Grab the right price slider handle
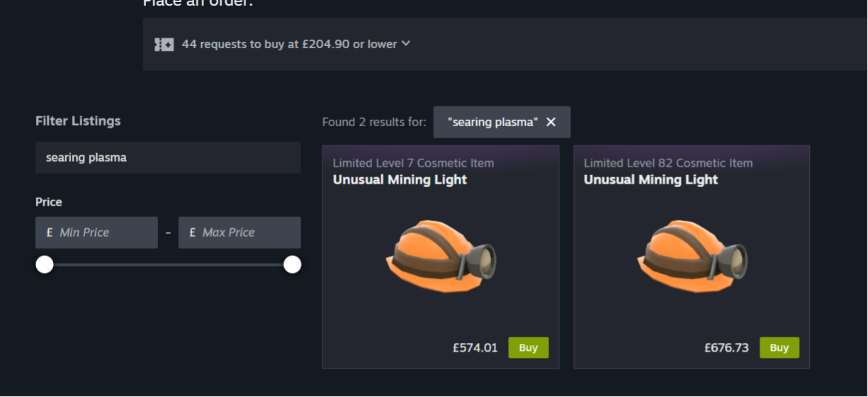This screenshot has width=868, height=397. (x=292, y=264)
